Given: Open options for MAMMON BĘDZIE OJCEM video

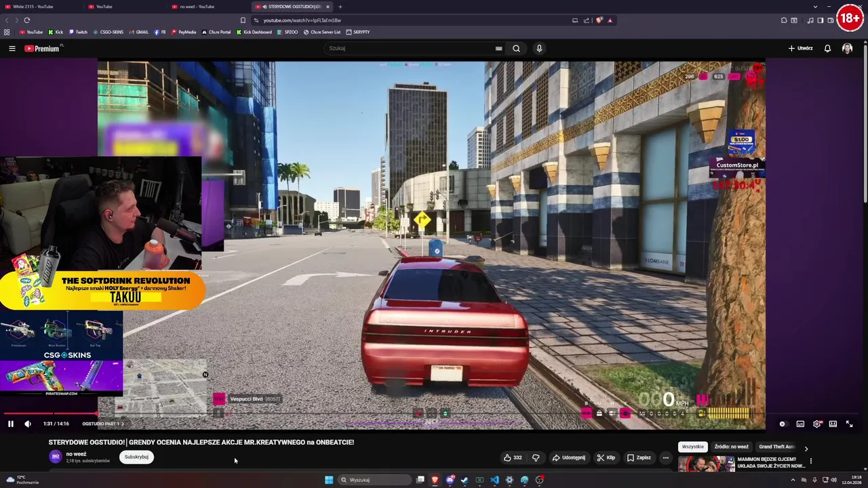Looking at the screenshot, I should (x=810, y=462).
